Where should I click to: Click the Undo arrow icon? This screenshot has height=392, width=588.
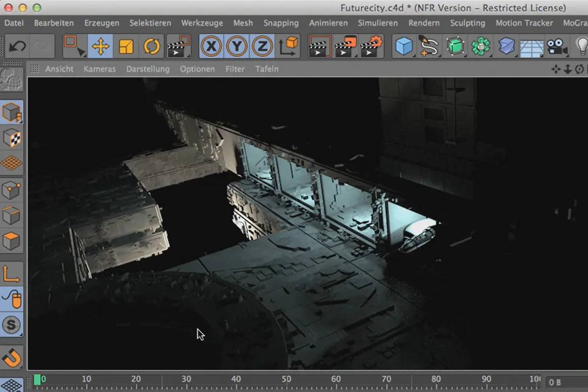[x=18, y=47]
